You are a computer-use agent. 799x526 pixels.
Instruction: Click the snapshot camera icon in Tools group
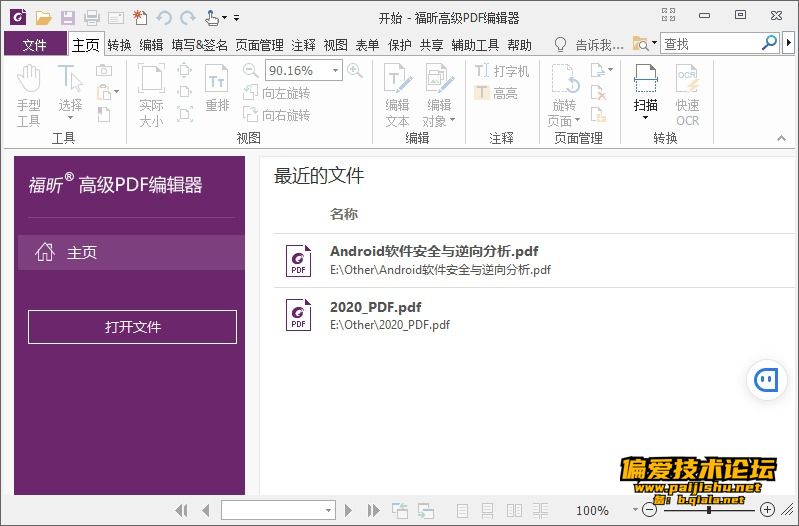(104, 70)
